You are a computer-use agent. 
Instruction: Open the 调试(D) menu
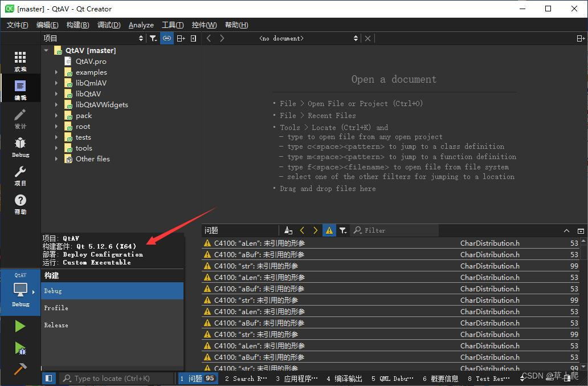tap(109, 25)
